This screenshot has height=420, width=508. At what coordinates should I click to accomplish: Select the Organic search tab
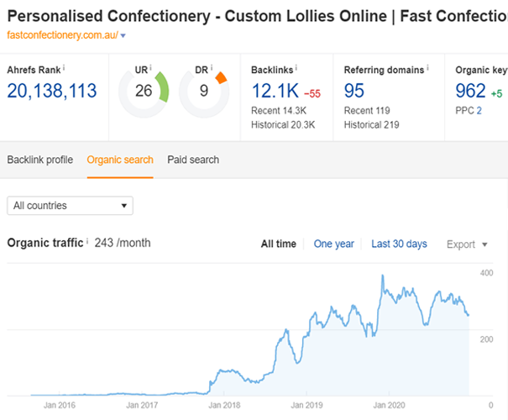(120, 160)
